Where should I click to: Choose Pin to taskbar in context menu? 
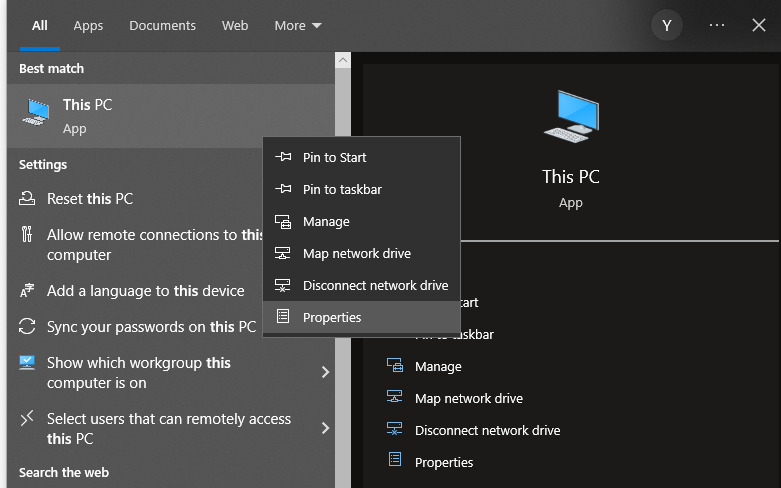point(342,189)
